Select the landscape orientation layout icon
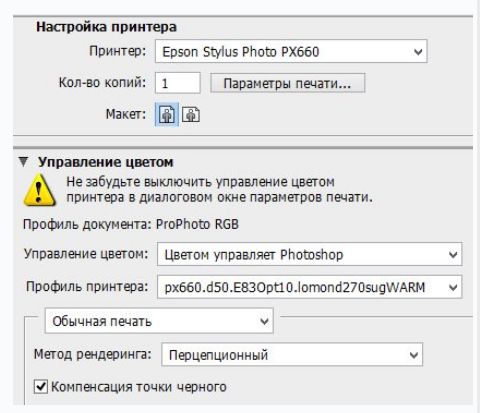Screen dimensions: 480x413 click(x=191, y=114)
